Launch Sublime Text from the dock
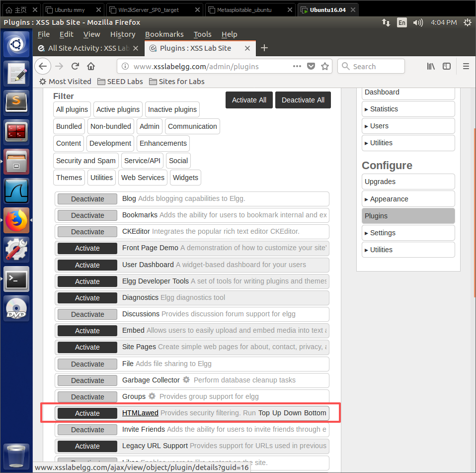 click(x=16, y=102)
